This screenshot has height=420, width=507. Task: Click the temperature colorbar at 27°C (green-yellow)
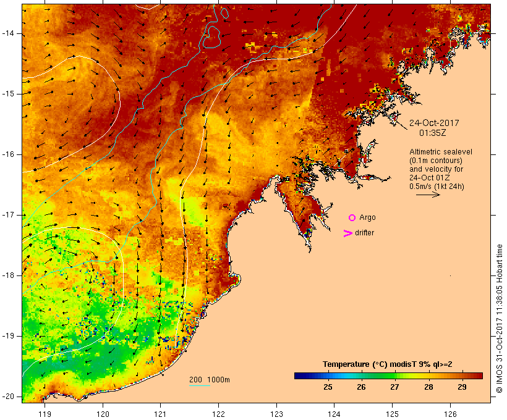click(x=394, y=376)
